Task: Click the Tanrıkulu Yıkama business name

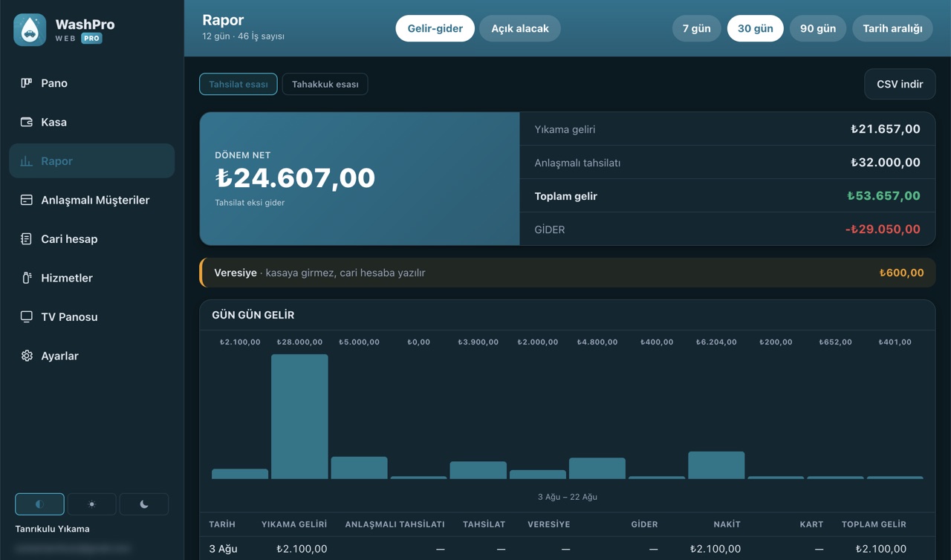Action: (x=52, y=529)
